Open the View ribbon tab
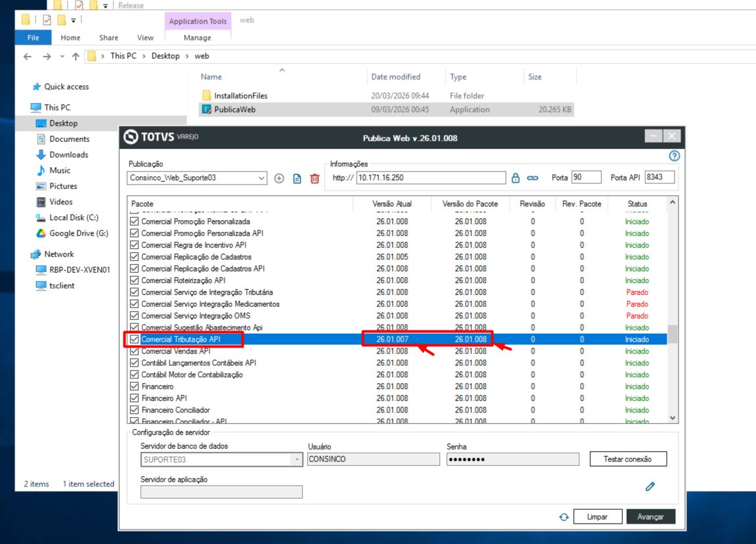756x544 pixels. (145, 37)
